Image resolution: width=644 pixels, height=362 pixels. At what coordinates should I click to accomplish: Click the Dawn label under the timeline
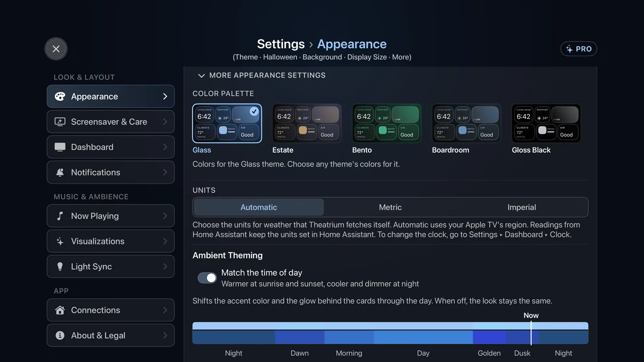coord(299,353)
